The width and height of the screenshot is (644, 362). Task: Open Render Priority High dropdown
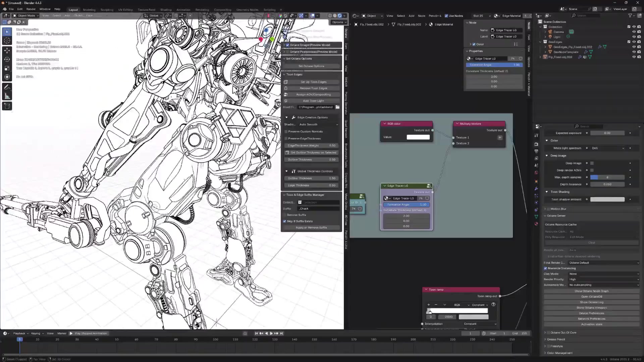tap(604, 279)
